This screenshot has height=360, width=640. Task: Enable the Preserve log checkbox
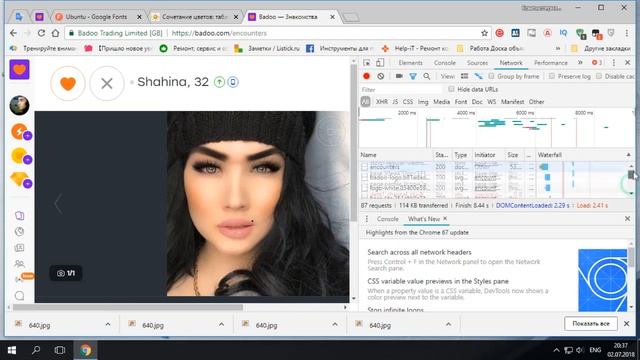[x=552, y=76]
